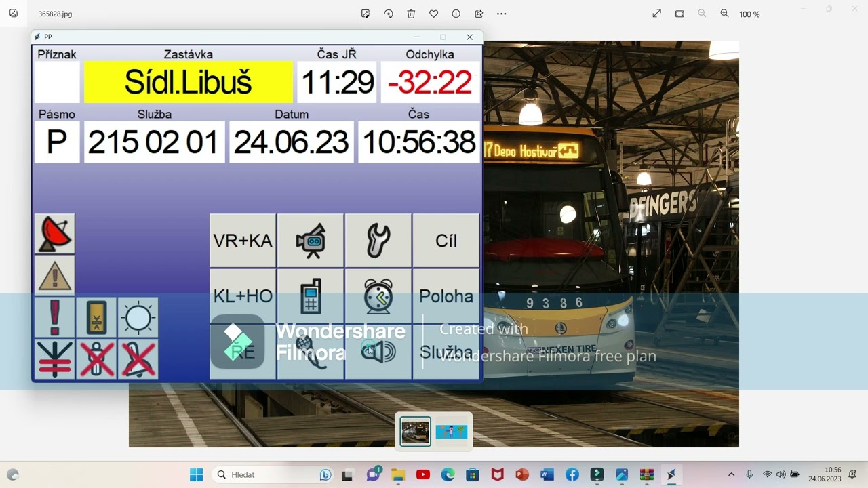Select the tram thumbnail in filmstrip
This screenshot has width=868, height=488.
point(415,431)
